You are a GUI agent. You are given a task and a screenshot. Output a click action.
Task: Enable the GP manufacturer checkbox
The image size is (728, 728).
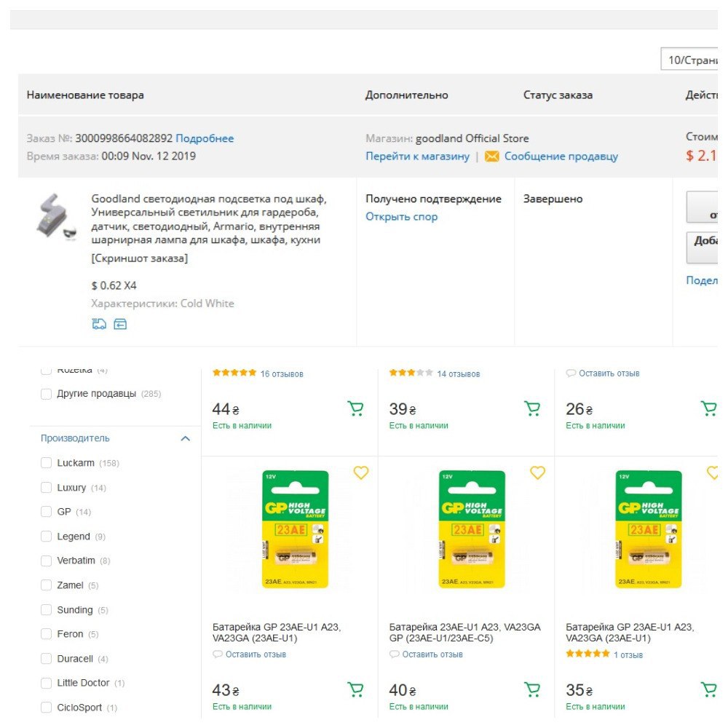[x=47, y=512]
